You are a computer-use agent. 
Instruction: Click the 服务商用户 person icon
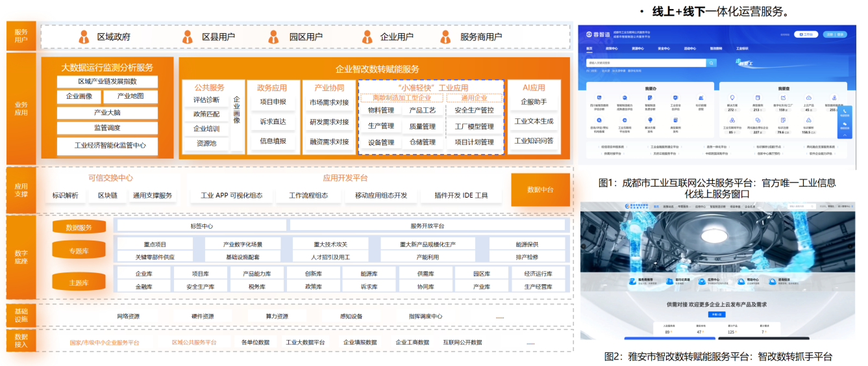tap(447, 37)
